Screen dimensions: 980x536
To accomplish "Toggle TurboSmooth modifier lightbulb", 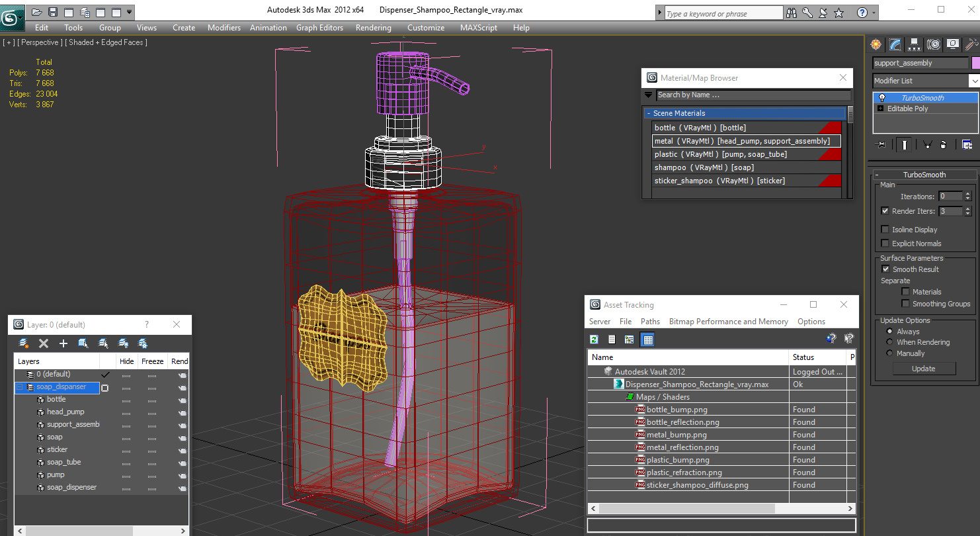I will click(882, 98).
